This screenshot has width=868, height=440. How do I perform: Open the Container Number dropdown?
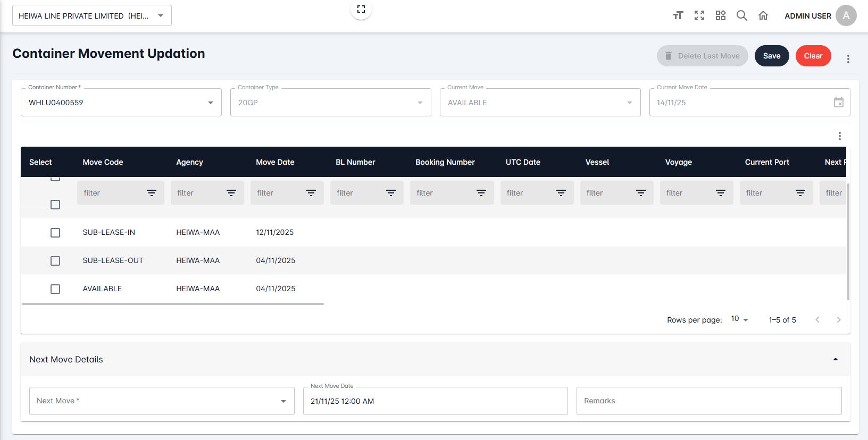211,103
